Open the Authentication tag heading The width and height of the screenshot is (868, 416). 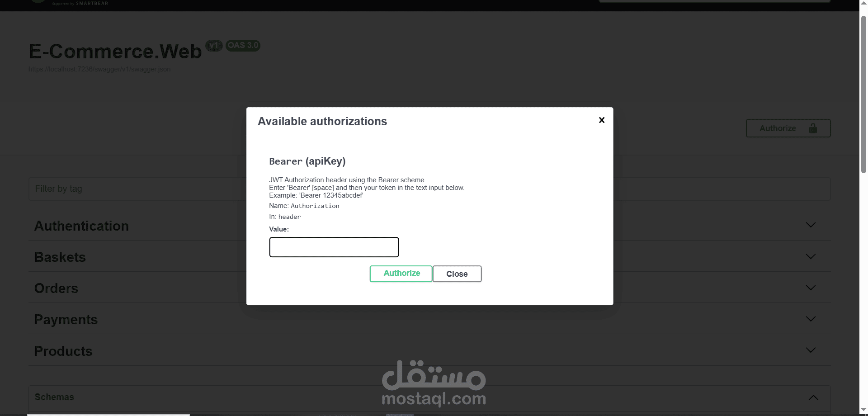[81, 226]
